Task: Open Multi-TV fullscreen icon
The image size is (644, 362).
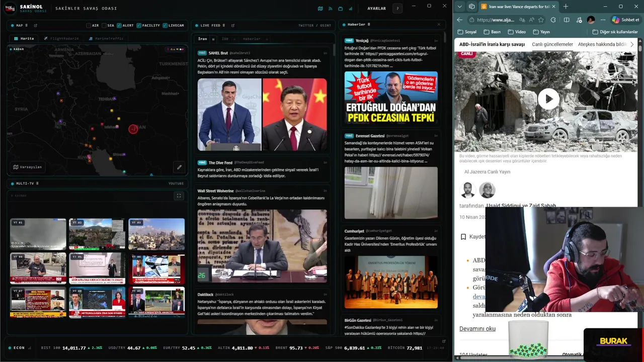Action: point(179,196)
